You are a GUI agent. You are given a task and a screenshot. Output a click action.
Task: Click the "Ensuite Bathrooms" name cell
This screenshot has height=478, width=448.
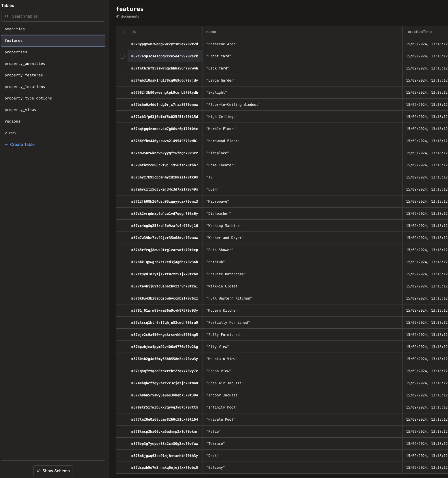303,274
